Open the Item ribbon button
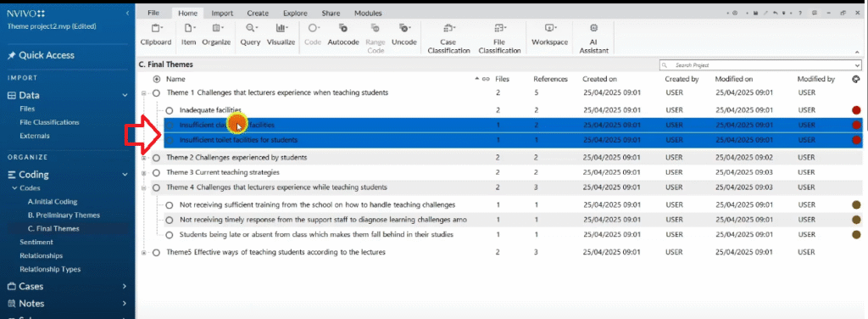This screenshot has height=319, width=868. 189,34
